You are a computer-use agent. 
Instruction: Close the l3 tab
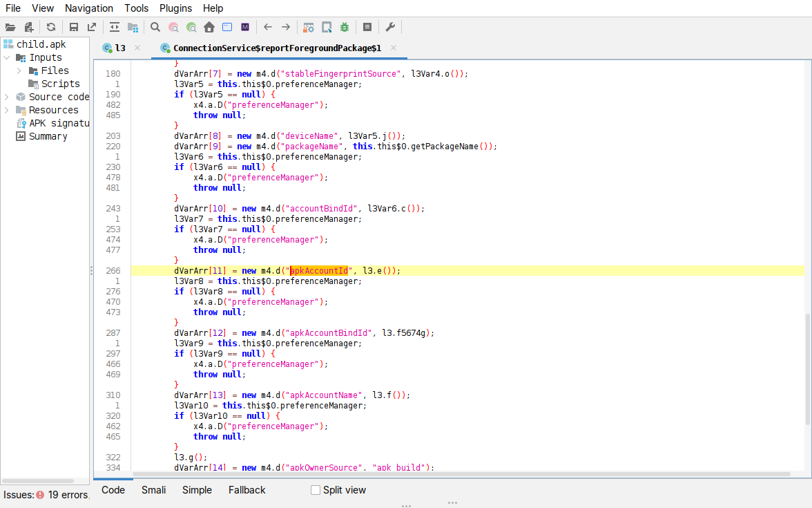pos(137,48)
